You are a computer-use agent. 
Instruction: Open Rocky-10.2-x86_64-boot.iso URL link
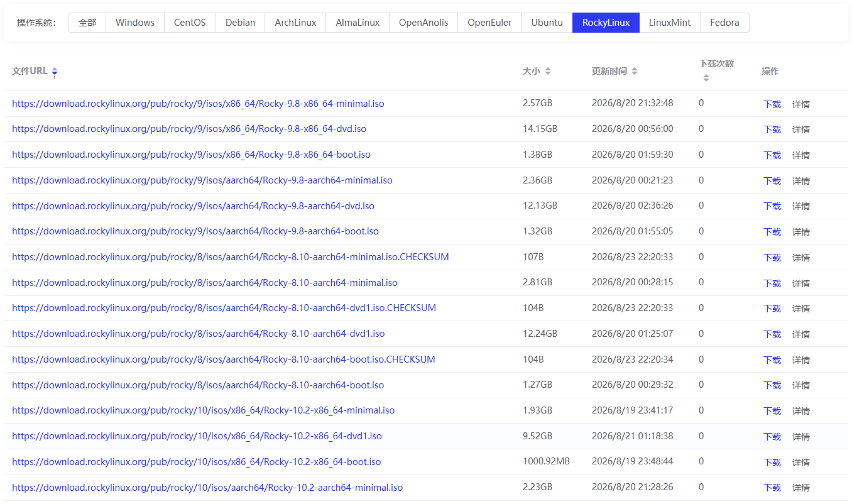click(x=197, y=462)
